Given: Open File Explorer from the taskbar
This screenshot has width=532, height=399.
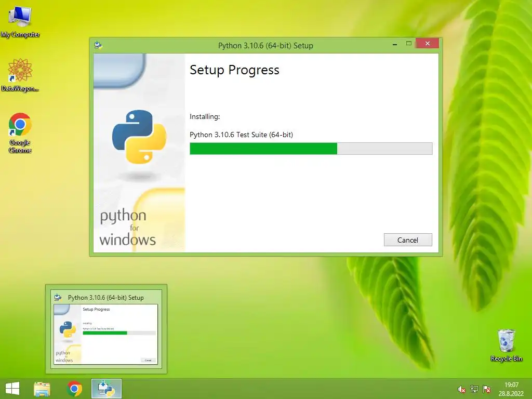Looking at the screenshot, I should coord(42,389).
